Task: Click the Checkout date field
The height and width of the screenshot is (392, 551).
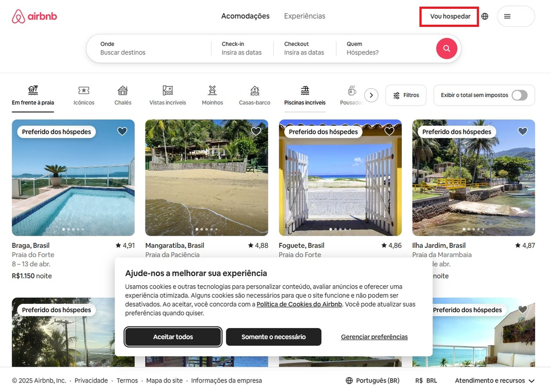Action: (x=304, y=48)
